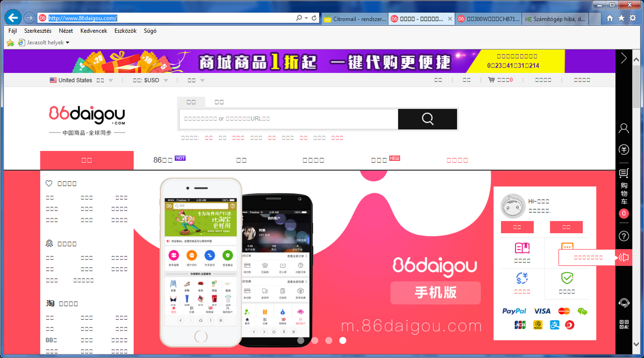Open the Súgó menu
The height and width of the screenshot is (358, 644).
(x=150, y=31)
